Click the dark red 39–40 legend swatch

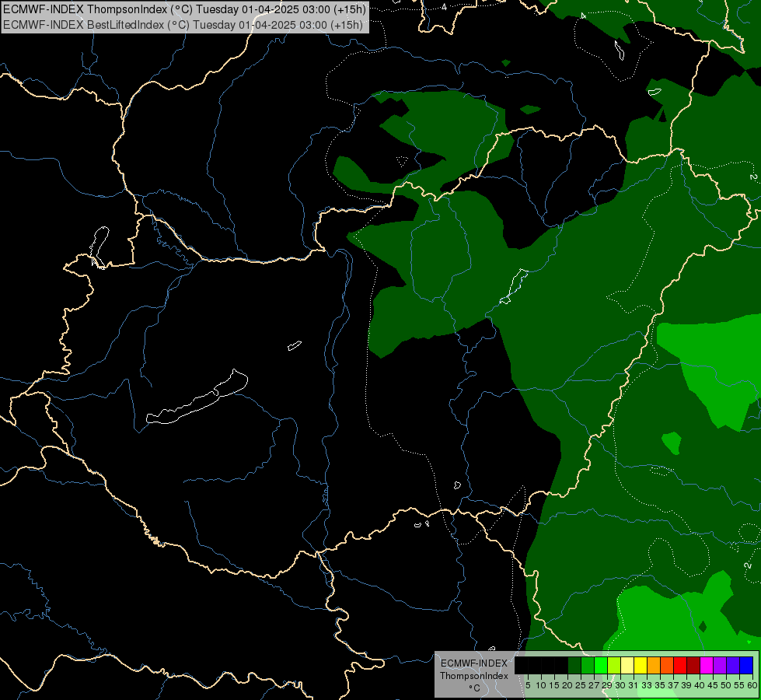[693, 666]
